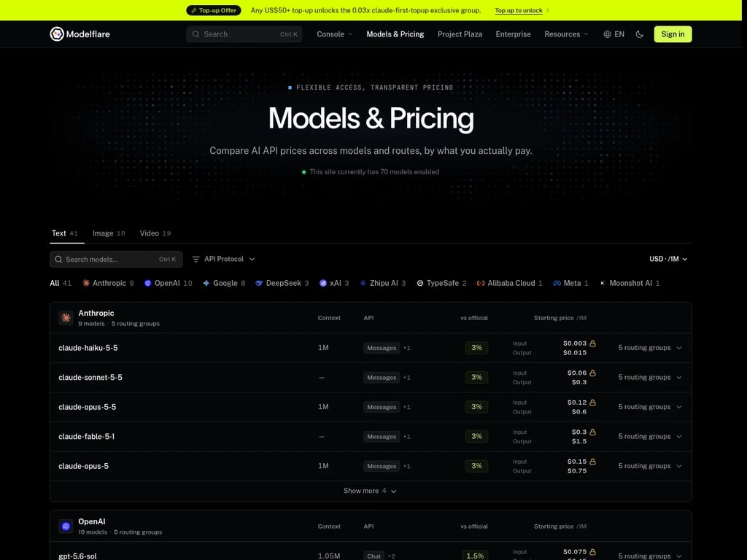Filter by Alibaba Cloud provider chip
747x560 pixels.
pos(510,283)
